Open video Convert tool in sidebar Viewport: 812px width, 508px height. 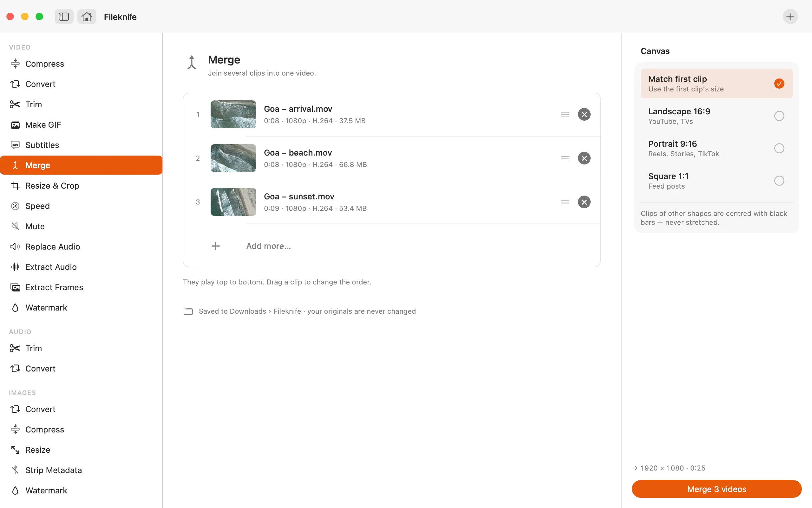[x=81, y=84]
